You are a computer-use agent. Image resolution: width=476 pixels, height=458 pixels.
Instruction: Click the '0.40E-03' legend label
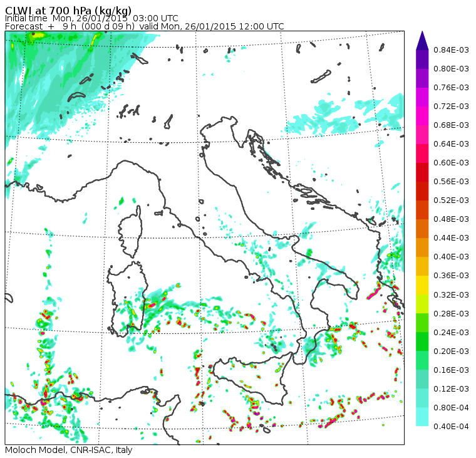pyautogui.click(x=451, y=257)
